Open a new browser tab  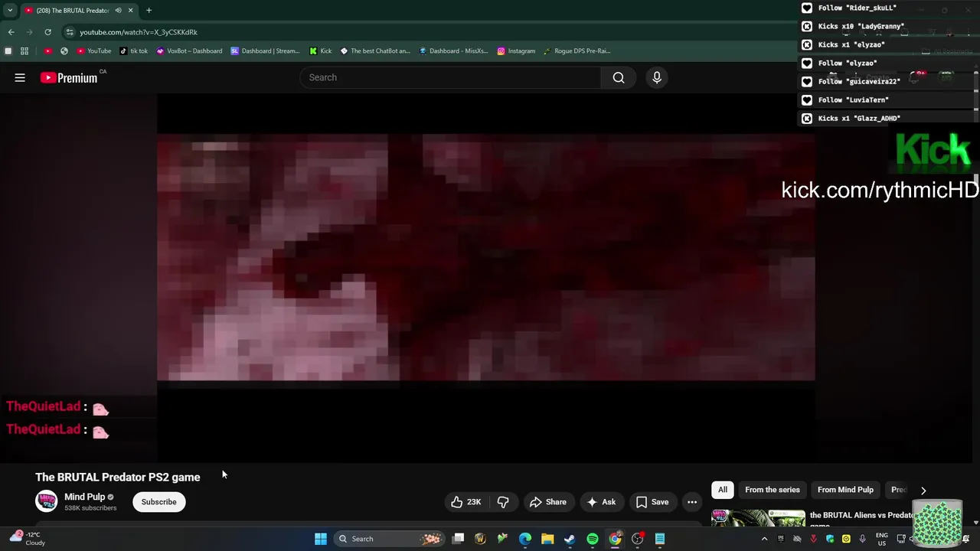tap(149, 10)
